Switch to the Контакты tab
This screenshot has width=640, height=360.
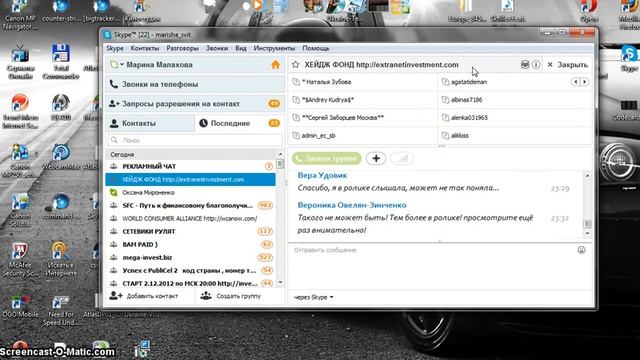pyautogui.click(x=150, y=123)
